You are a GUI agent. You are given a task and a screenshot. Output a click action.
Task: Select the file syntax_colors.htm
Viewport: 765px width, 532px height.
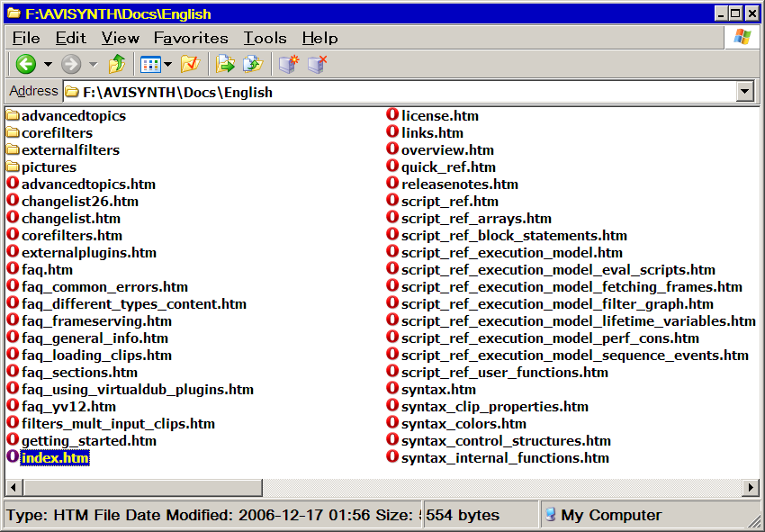[463, 423]
